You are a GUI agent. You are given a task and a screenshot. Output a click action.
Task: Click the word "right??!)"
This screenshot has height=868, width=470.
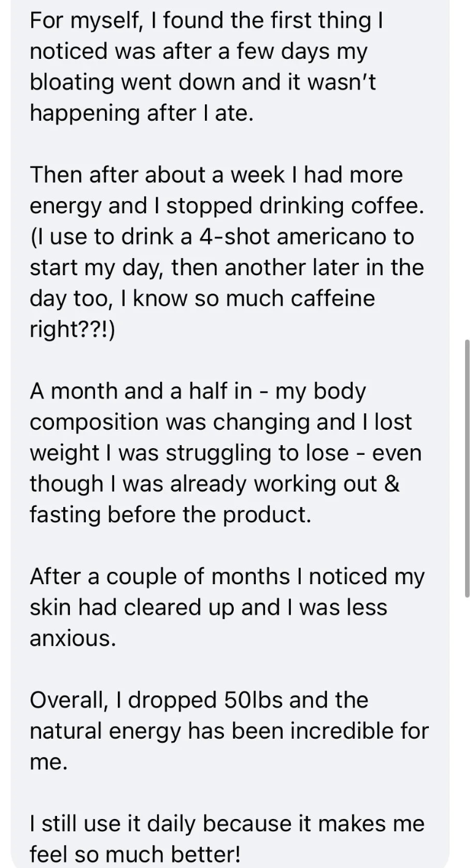(72, 330)
